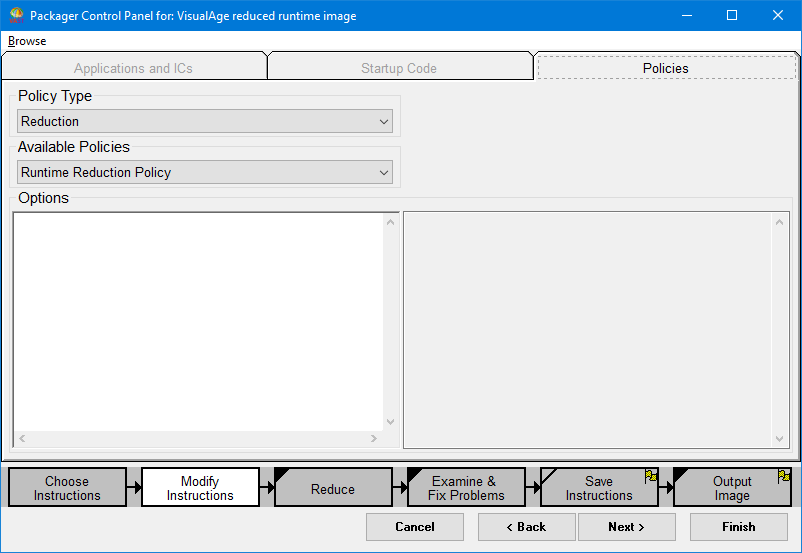Open the Examine & Fix Problems step

pyautogui.click(x=465, y=488)
